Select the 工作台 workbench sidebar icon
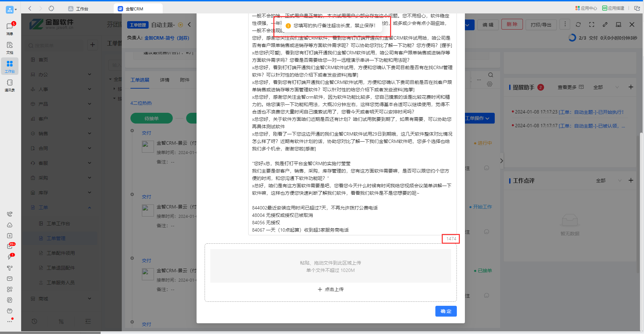 tap(10, 66)
